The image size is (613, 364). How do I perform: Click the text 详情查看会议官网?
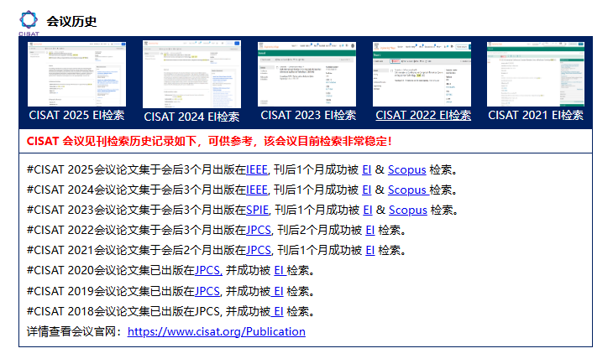point(71,331)
